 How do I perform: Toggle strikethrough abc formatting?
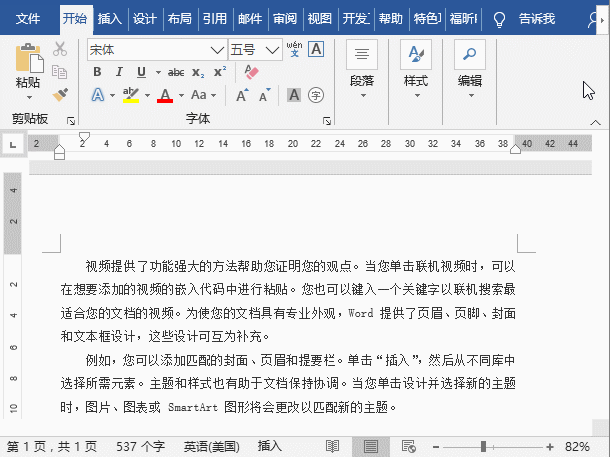pos(176,72)
